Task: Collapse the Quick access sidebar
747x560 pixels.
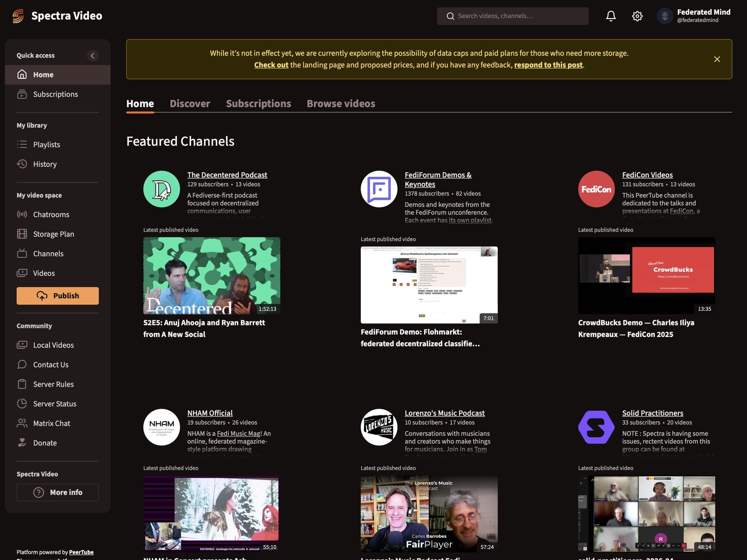Action: [93, 56]
